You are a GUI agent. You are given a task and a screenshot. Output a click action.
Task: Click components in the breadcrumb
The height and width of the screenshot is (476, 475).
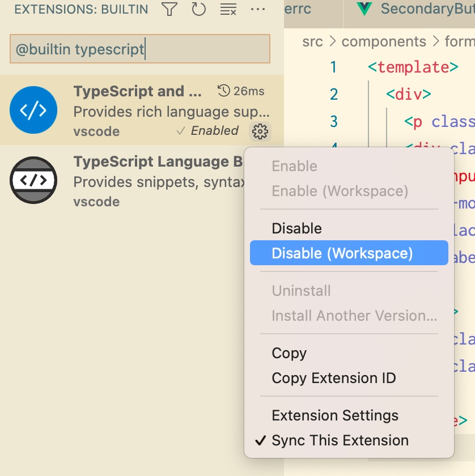coord(384,41)
